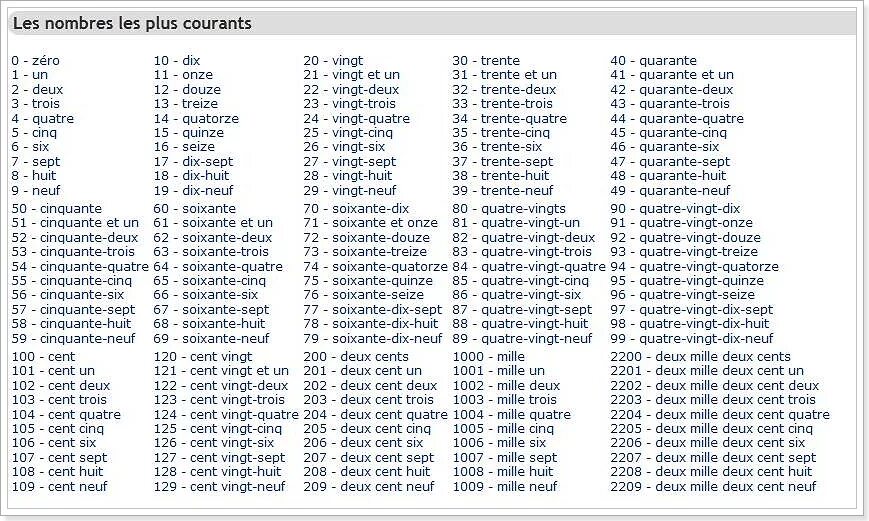
Task: Click on '129 - cent vingt-neuf'
Action: click(x=219, y=486)
